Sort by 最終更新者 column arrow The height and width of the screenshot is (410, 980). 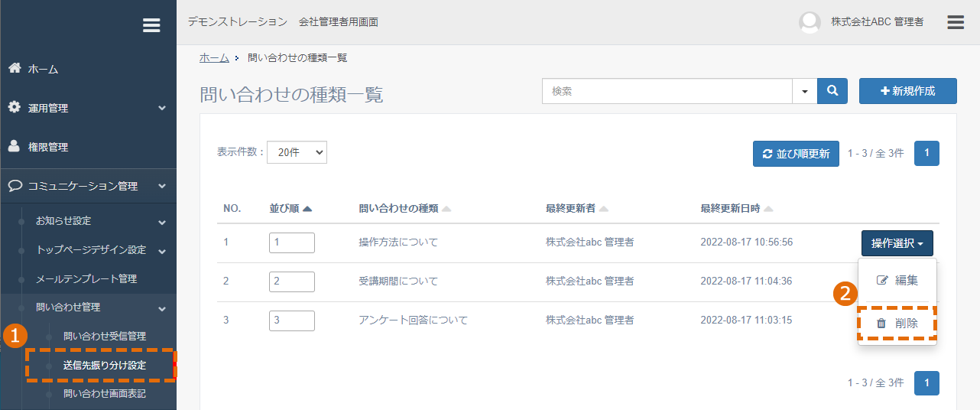pos(604,209)
